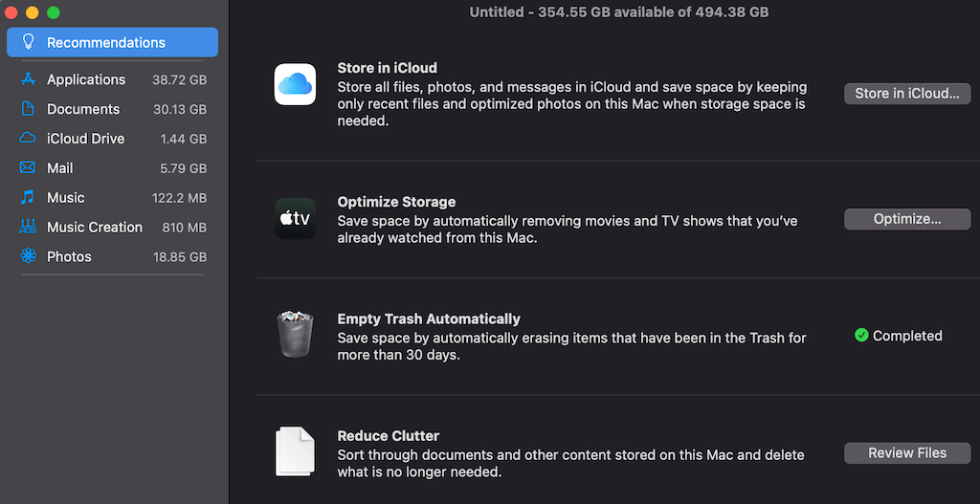Screen dimensions: 980x504
Task: Click the Reduce Clutter document icon
Action: point(295,450)
